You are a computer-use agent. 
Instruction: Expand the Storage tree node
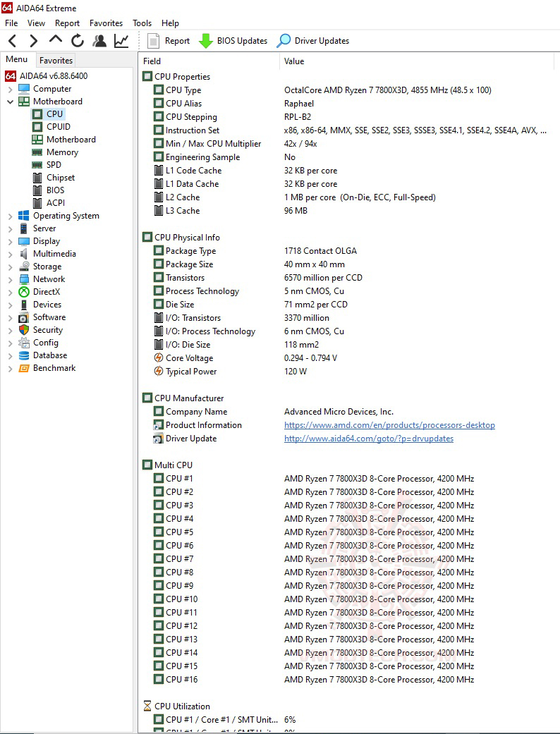pyautogui.click(x=11, y=267)
